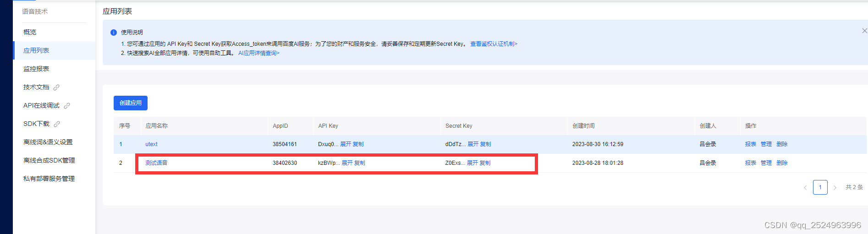Click 删除 for the 测试语音 app
The height and width of the screenshot is (234, 868).
click(x=782, y=163)
